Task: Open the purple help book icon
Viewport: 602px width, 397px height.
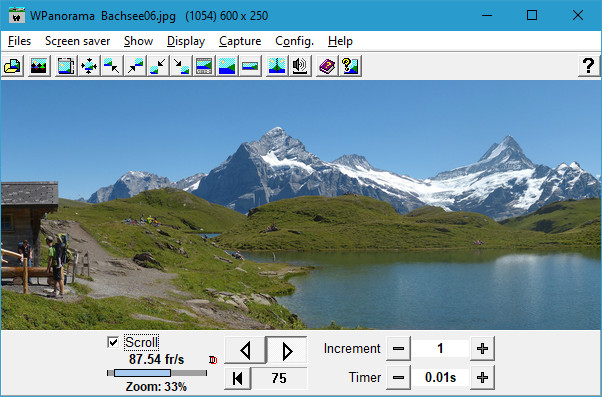Action: [x=327, y=66]
